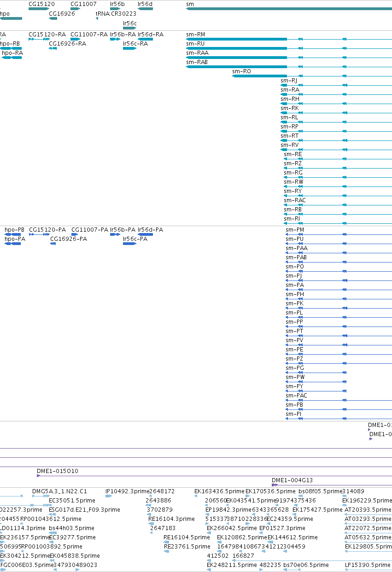This screenshot has width=392, height=572.
Task: Click the CG15120-PA protein label
Action: (x=47, y=230)
